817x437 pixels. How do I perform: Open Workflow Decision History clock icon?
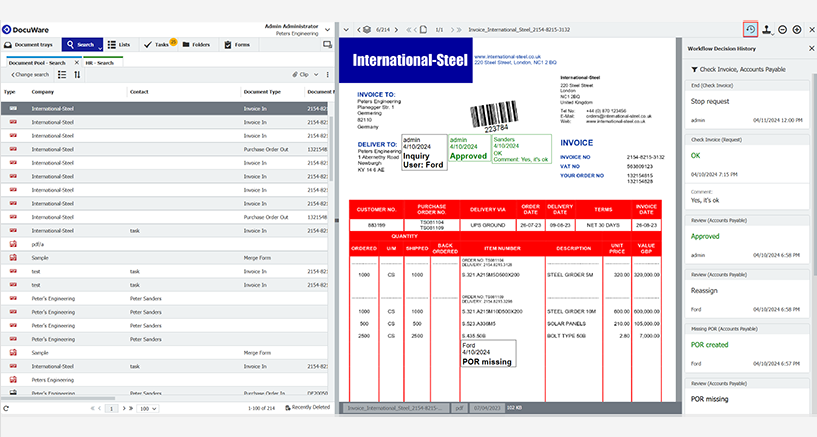click(x=750, y=29)
